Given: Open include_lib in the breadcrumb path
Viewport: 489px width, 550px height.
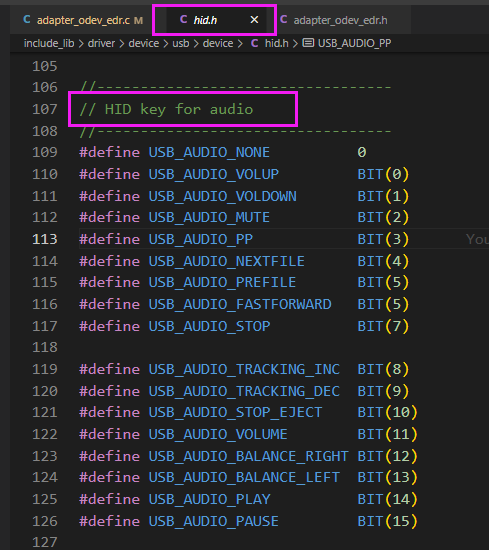Looking at the screenshot, I should coord(49,43).
